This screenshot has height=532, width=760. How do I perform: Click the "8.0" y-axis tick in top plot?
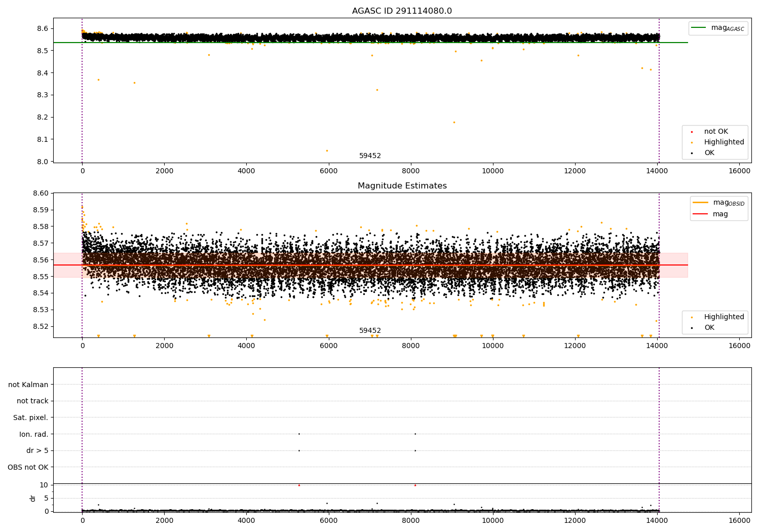click(43, 162)
